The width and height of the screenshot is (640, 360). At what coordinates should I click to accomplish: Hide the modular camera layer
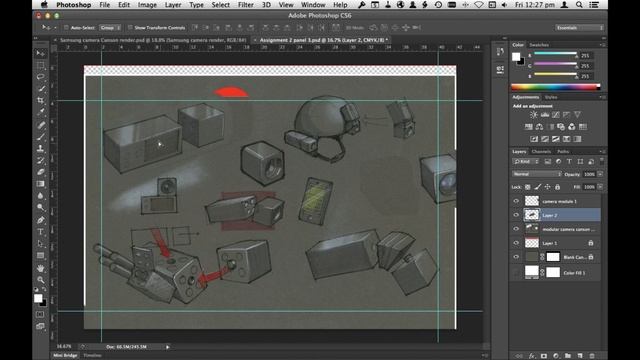pyautogui.click(x=516, y=229)
